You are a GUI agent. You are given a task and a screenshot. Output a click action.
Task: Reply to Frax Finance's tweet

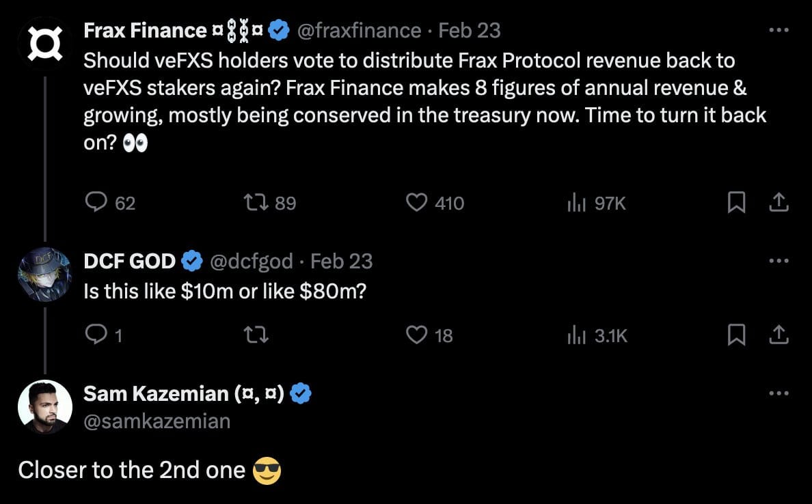[96, 202]
